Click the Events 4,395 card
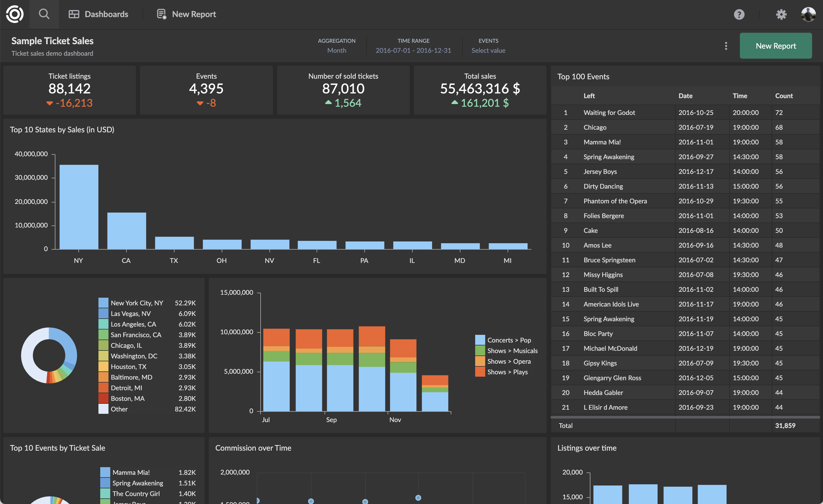 coord(206,90)
